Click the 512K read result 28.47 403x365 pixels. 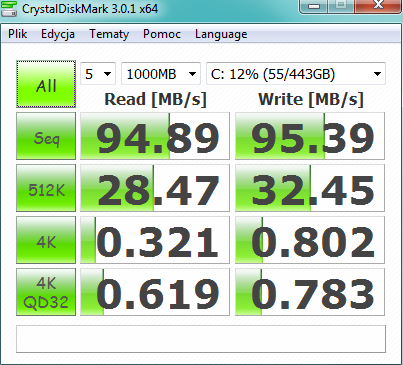coord(155,188)
